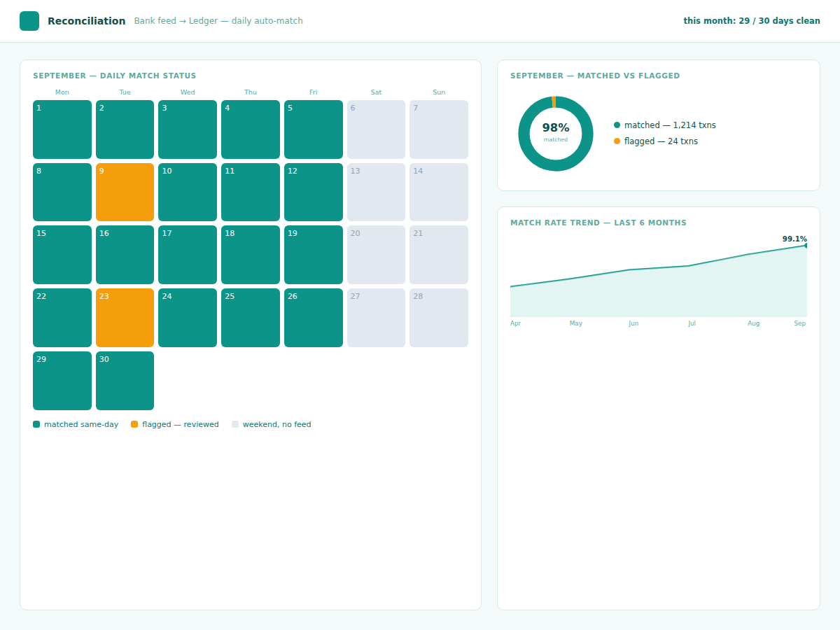Click the 'this month: 29 / 30 days clean' status

pyautogui.click(x=752, y=21)
